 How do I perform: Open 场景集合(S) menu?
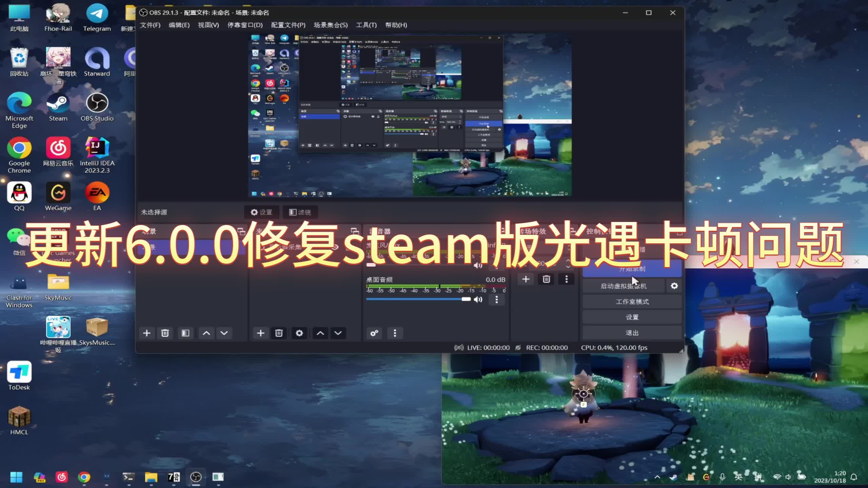tap(331, 25)
